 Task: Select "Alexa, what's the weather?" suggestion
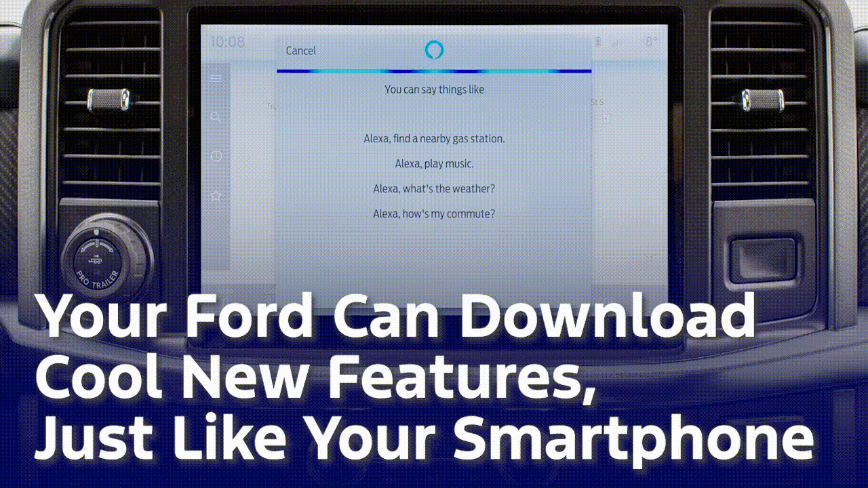coord(434,188)
